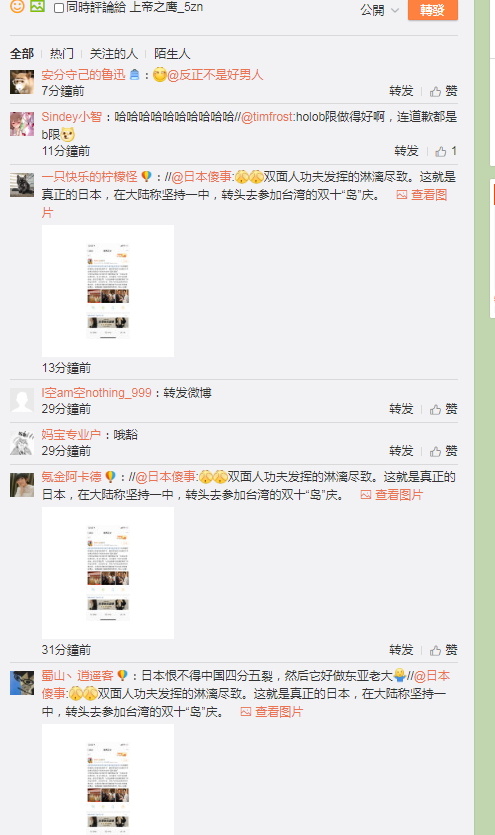495x835 pixels.
Task: Like the comment posted 31分鐘前
Action: [443, 650]
